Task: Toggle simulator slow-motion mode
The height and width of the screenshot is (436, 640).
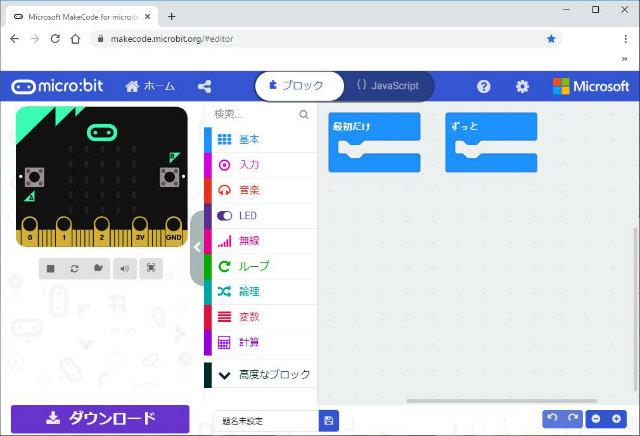Action: coord(98,268)
